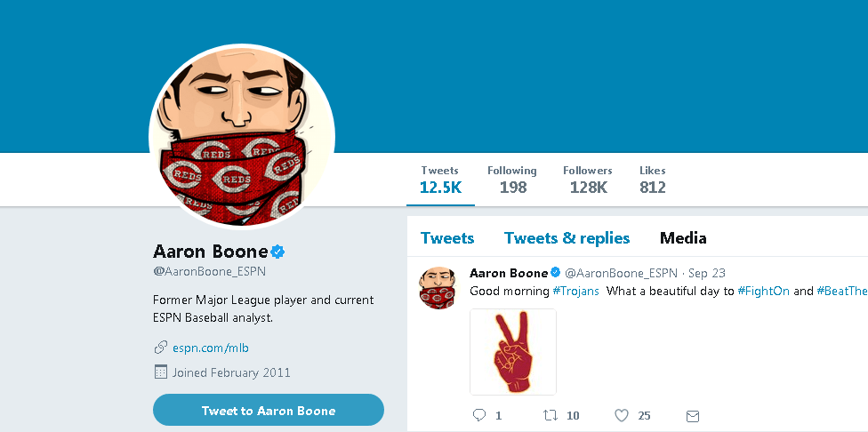868x432 pixels.
Task: Like the tweet with the heart icon
Action: [622, 415]
